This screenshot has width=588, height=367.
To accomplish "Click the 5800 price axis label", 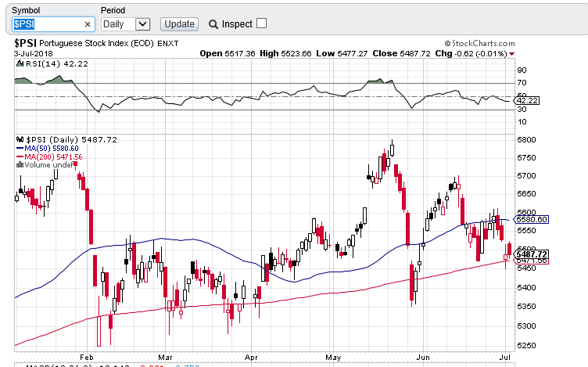I will [x=526, y=140].
